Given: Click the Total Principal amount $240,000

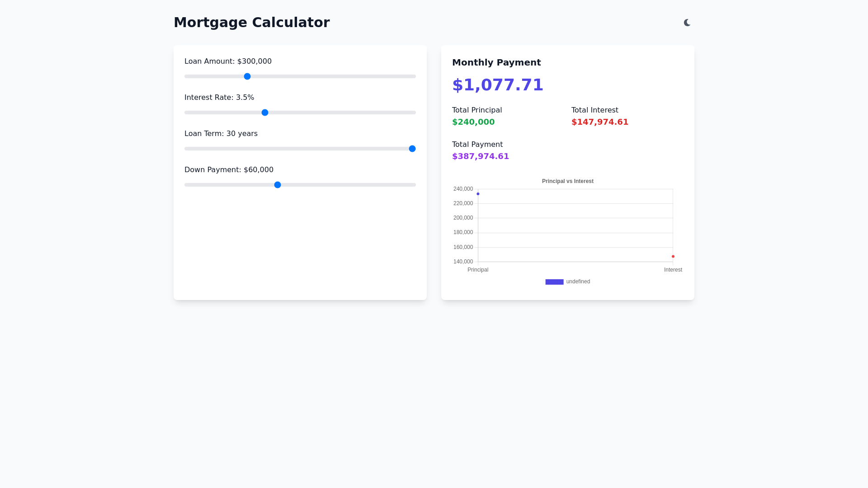Looking at the screenshot, I should click(473, 122).
